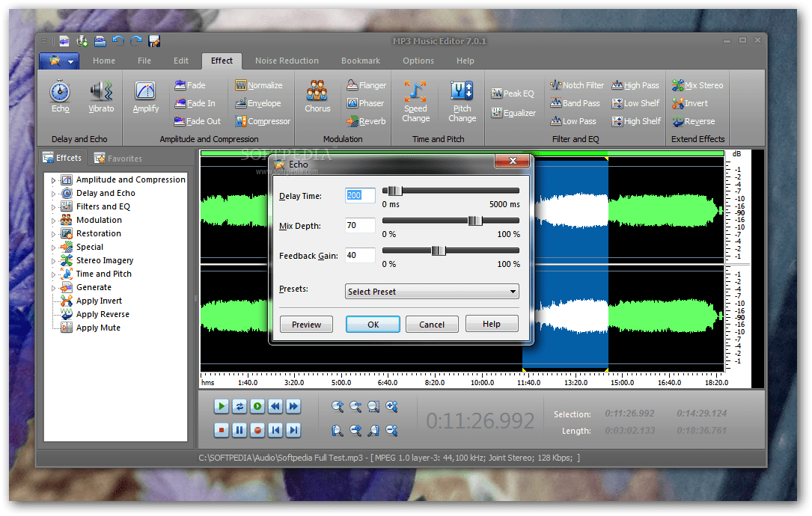Image resolution: width=812 pixels, height=516 pixels.
Task: Apply the Reverb effect
Action: (366, 120)
